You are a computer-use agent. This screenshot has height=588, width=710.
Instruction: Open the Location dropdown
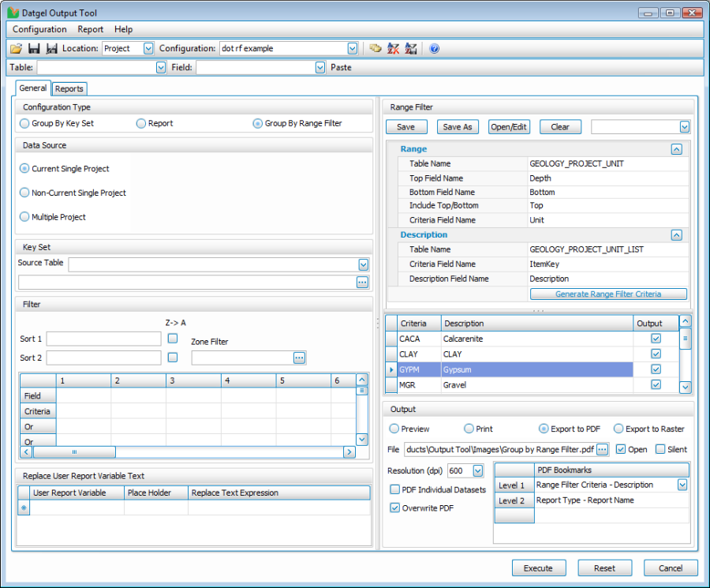[148, 49]
